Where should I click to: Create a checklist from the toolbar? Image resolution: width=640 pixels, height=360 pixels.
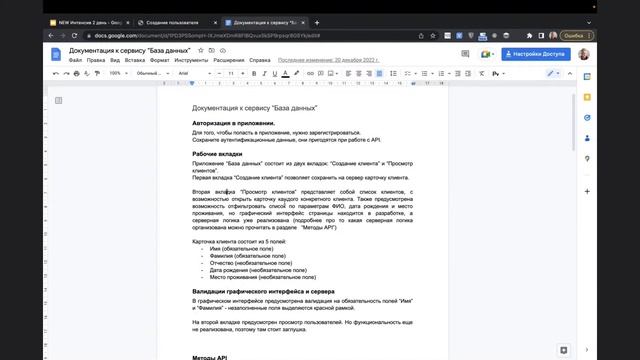(x=407, y=73)
